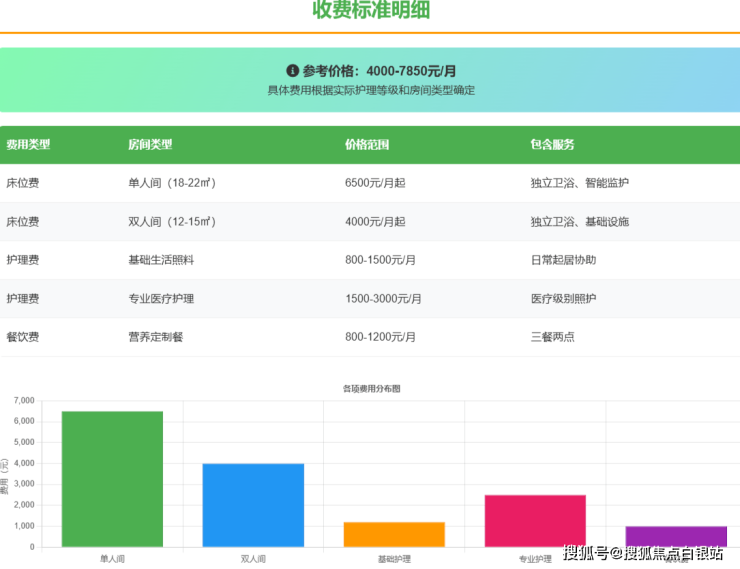This screenshot has width=740, height=569.
Task: Click the 价格范围 column header
Action: [367, 145]
